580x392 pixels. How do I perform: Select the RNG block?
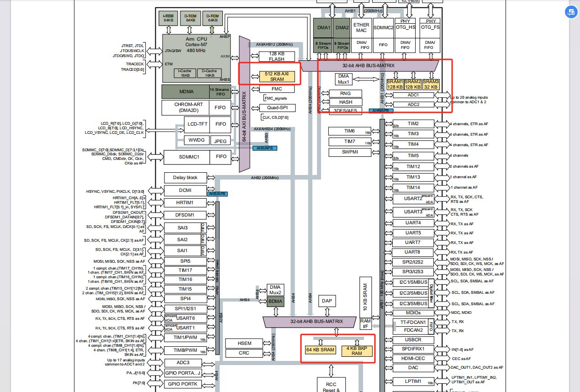[346, 93]
